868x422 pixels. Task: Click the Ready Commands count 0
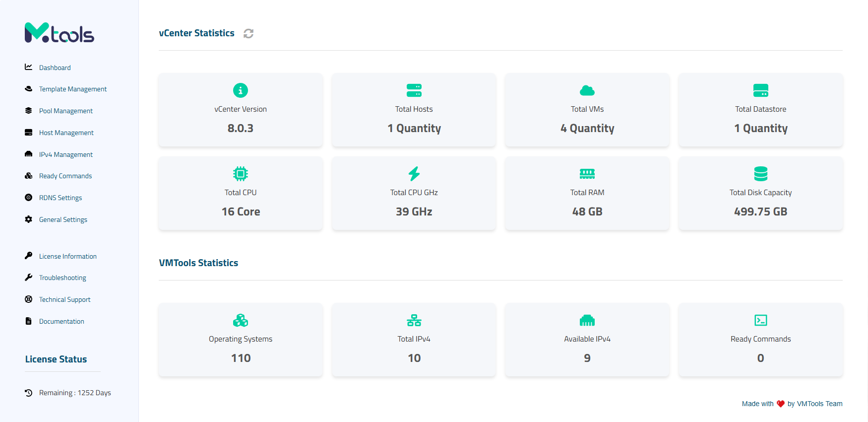click(761, 358)
